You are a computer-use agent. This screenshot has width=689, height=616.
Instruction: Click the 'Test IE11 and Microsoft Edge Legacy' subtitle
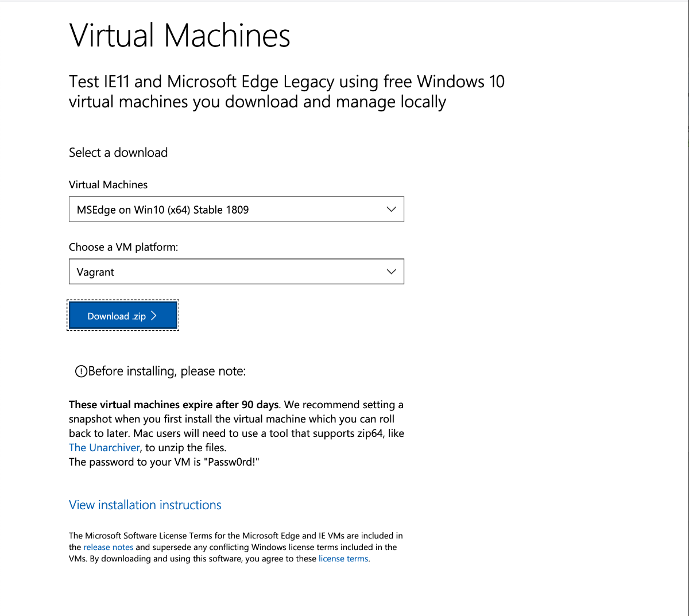(287, 92)
